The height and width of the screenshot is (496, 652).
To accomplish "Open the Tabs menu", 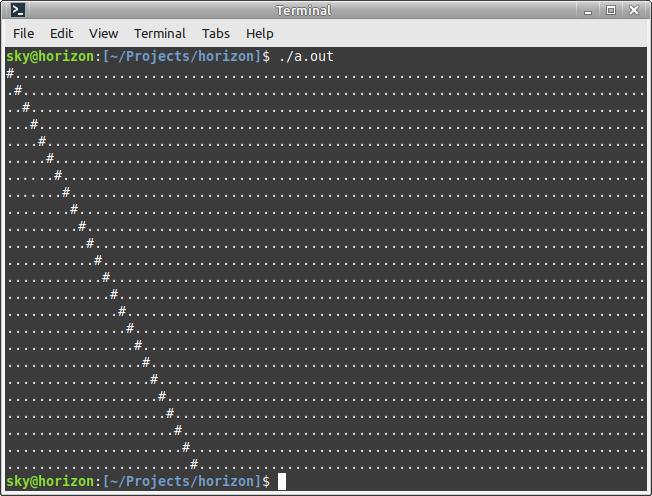I will point(216,33).
